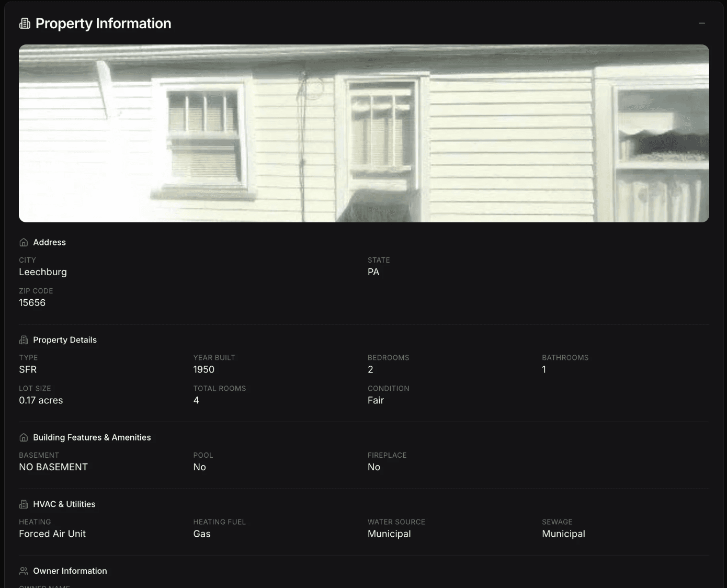Select the lot size 0.17 acres
The width and height of the screenshot is (727, 588).
(41, 400)
